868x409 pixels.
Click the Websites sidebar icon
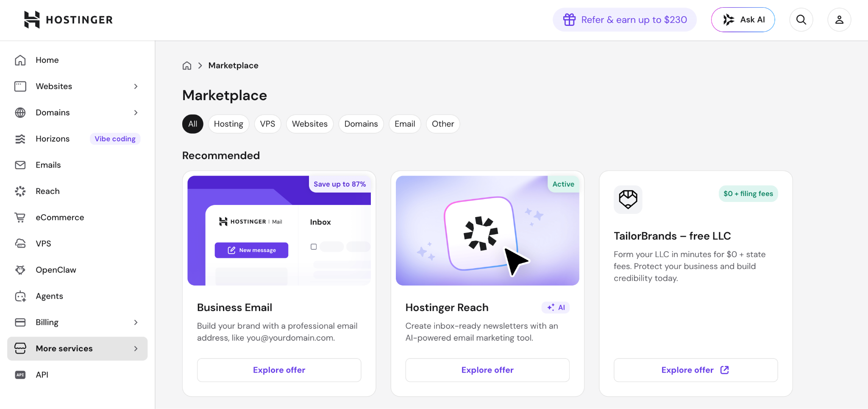click(x=20, y=87)
